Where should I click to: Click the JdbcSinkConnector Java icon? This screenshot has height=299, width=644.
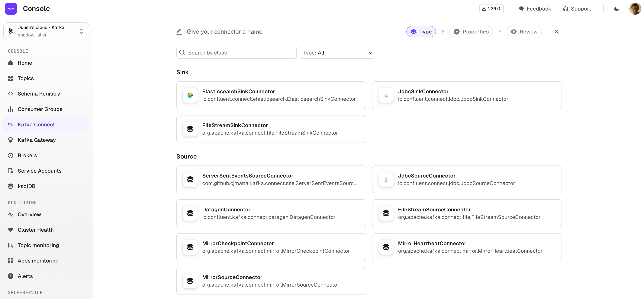pyautogui.click(x=386, y=95)
